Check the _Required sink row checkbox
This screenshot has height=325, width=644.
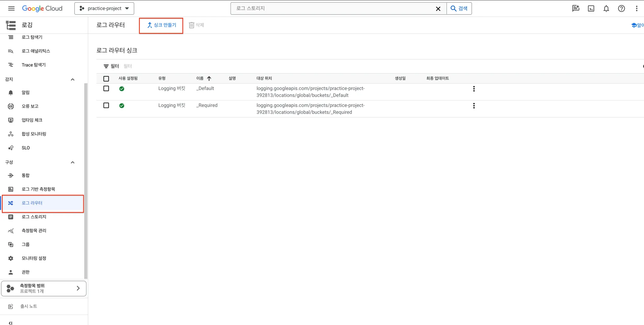[106, 106]
